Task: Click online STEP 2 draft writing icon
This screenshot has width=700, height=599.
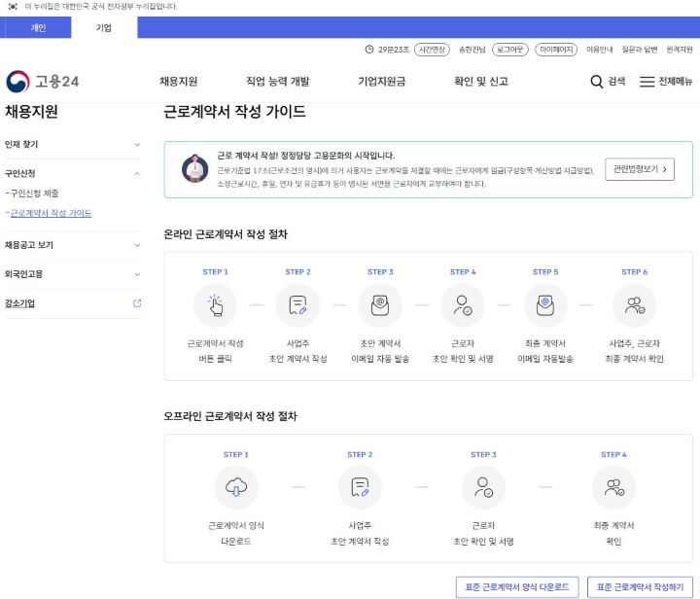Action: (x=297, y=305)
